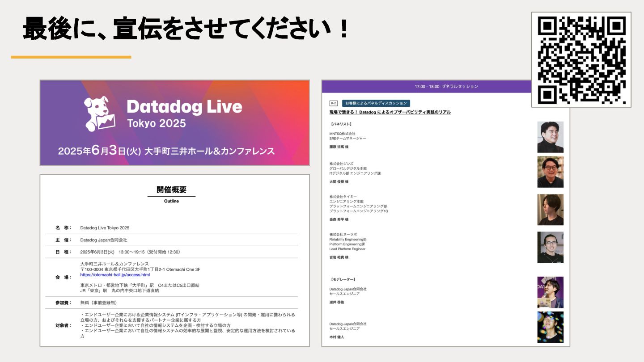Click the 〒100-0004 address line
644x362 pixels.
(x=140, y=269)
